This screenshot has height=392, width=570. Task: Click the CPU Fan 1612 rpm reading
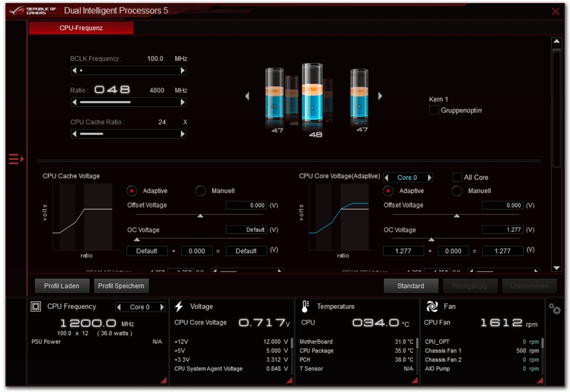tap(508, 322)
